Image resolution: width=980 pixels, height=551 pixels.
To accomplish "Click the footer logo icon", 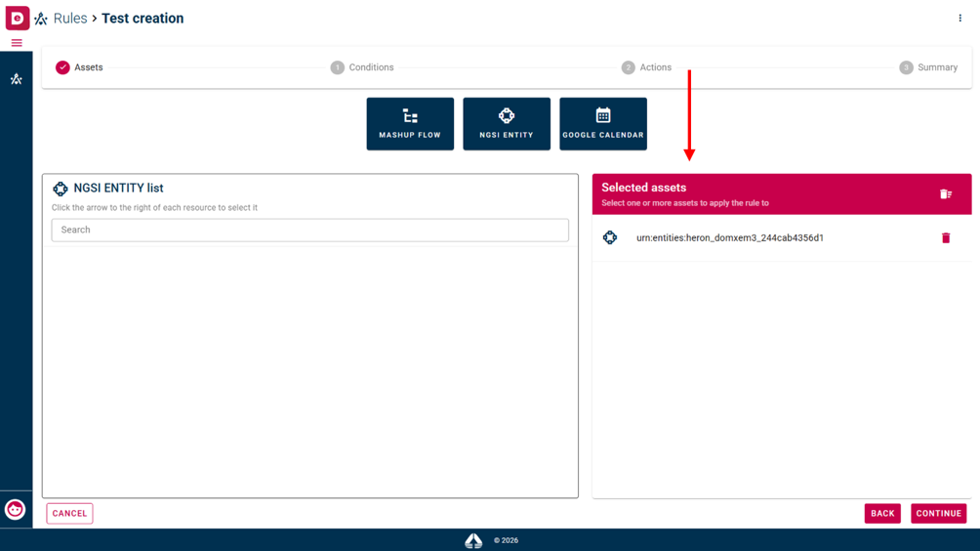I will coord(473,540).
